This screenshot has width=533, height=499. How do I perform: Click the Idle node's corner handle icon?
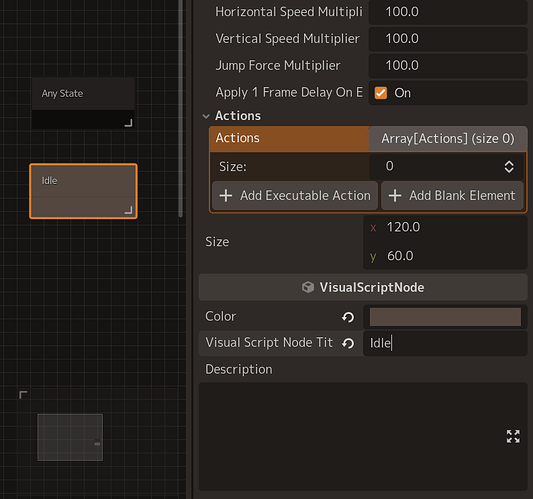[x=128, y=210]
